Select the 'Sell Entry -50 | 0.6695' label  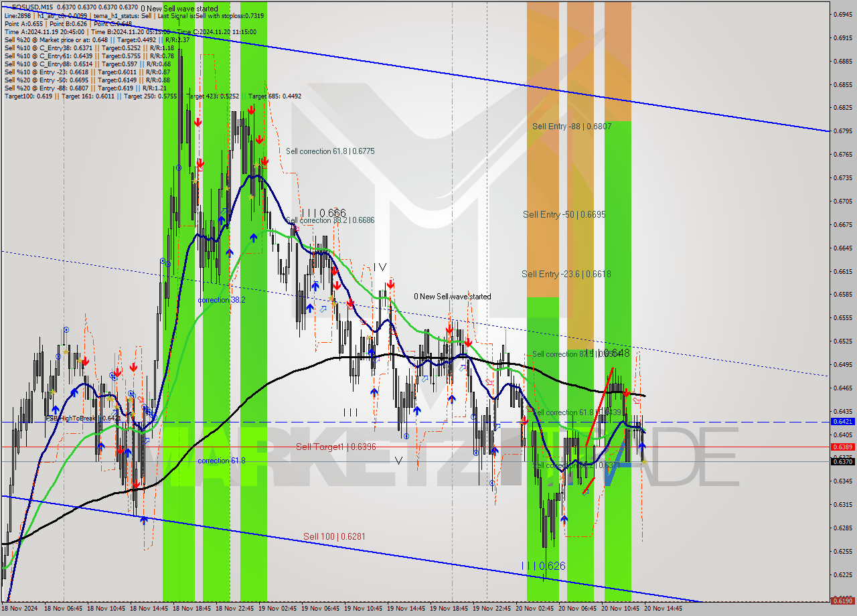point(564,214)
